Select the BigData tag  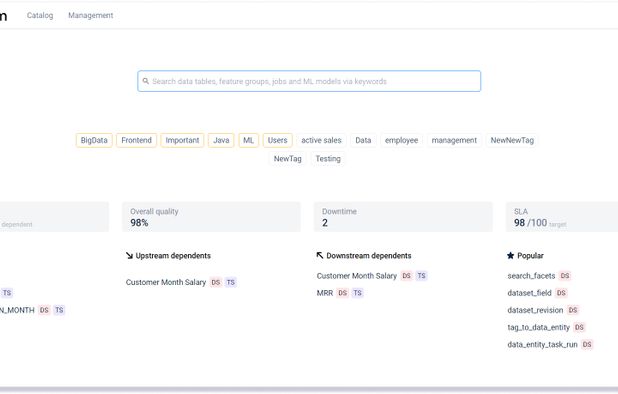(x=94, y=140)
